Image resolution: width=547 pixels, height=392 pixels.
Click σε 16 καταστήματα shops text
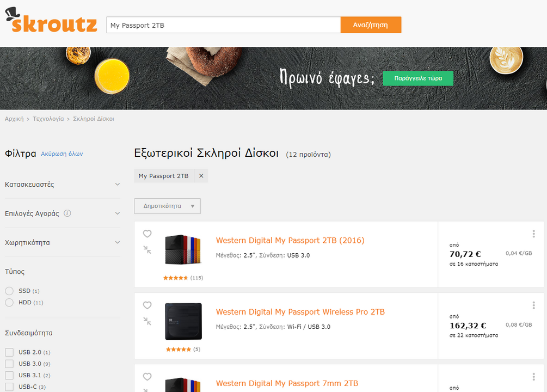(474, 264)
